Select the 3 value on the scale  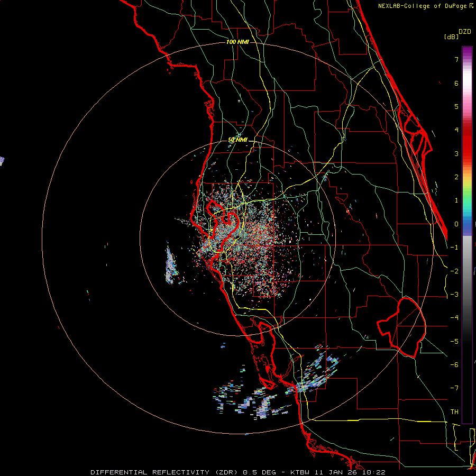click(x=456, y=153)
